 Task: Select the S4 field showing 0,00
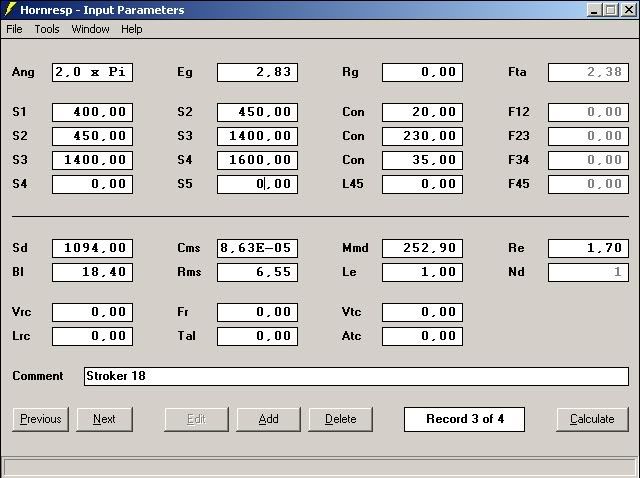tap(92, 185)
